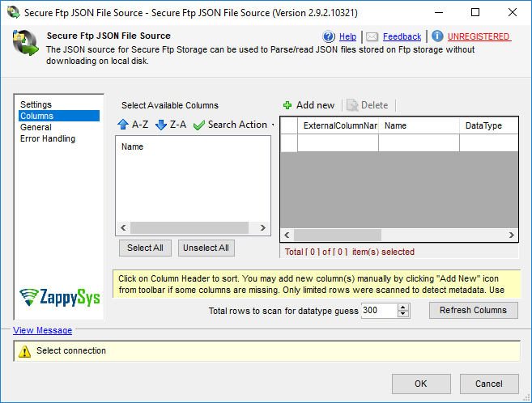This screenshot has width=532, height=403.
Task: Click the green checkmark Search Action icon
Action: (199, 125)
